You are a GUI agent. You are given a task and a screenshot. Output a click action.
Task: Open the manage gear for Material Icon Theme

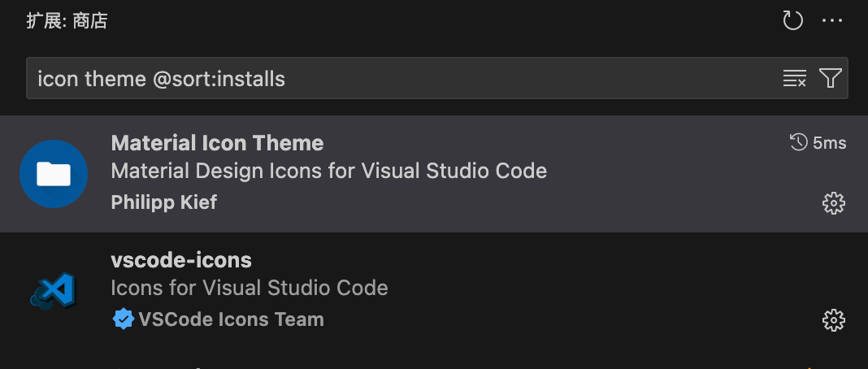click(834, 203)
